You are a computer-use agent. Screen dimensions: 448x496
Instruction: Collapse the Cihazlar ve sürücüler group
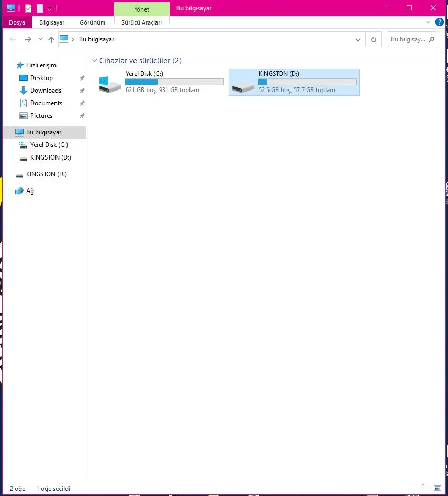point(94,60)
